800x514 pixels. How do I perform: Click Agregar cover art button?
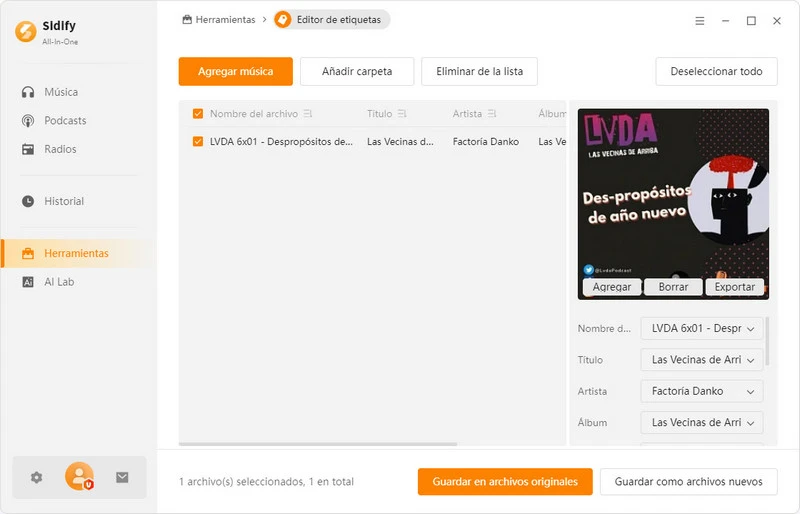pyautogui.click(x=612, y=287)
